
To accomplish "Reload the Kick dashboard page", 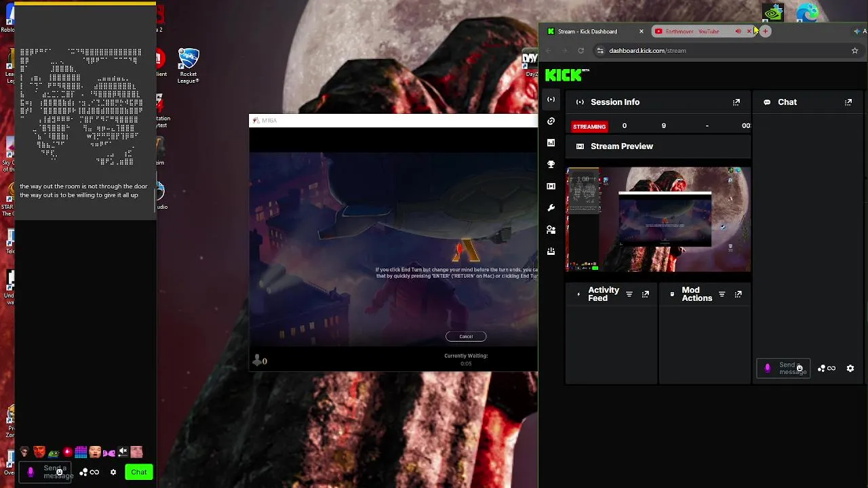I will [x=581, y=51].
